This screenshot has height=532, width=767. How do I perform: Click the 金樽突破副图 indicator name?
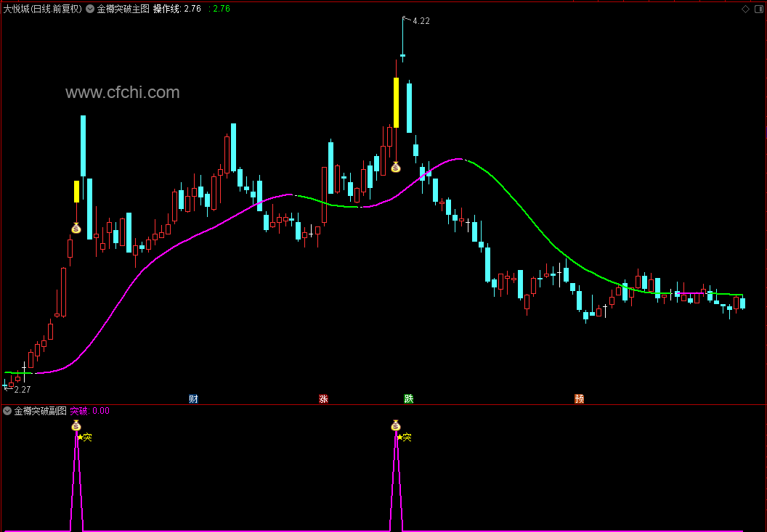click(x=40, y=411)
